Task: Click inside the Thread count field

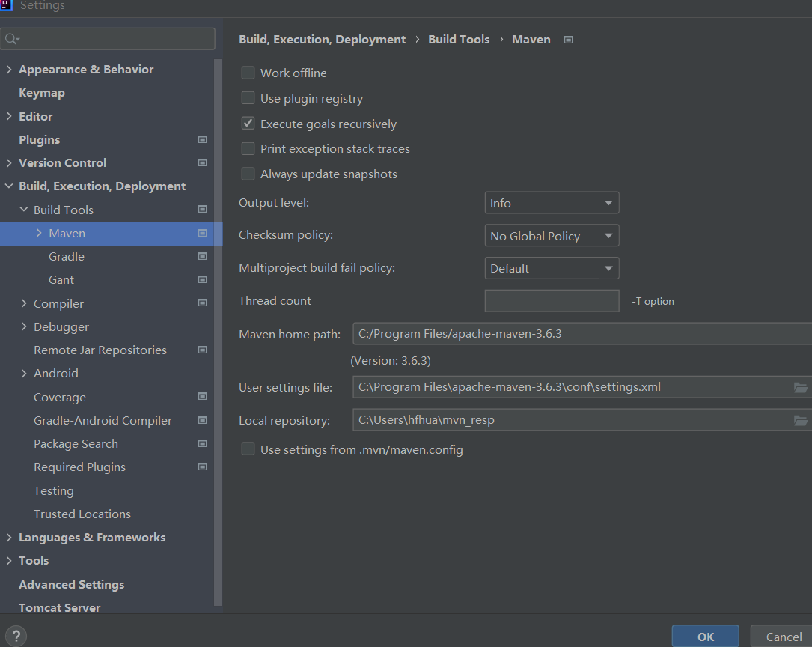Action: (552, 300)
